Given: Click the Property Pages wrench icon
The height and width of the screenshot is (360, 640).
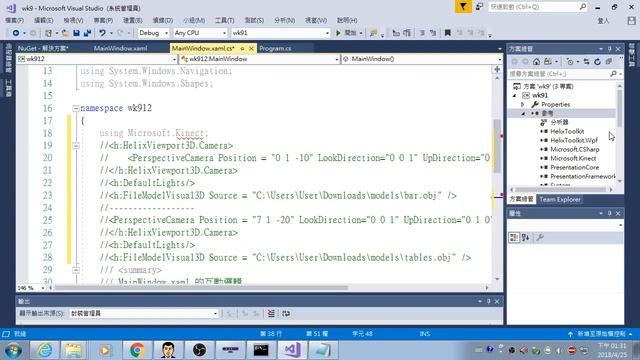Looking at the screenshot, I should coord(540,237).
